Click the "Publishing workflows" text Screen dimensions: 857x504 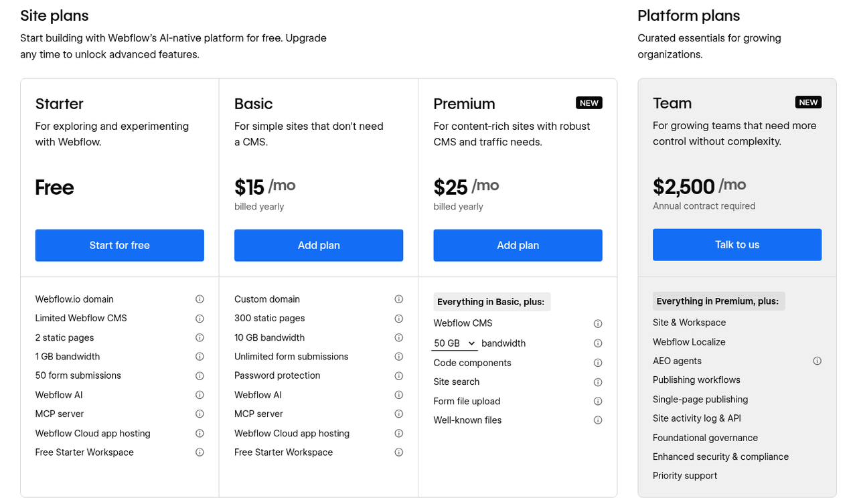pos(696,380)
